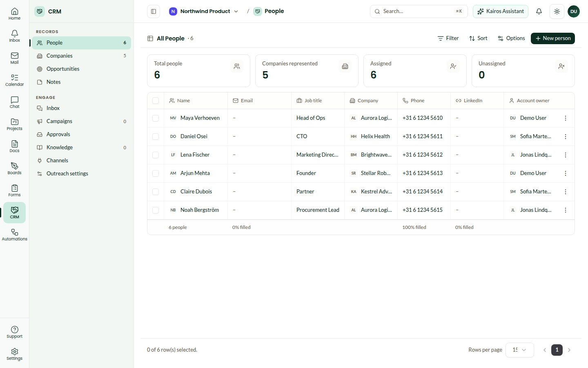Toggle light/dark theme sun icon
This screenshot has width=588, height=368.
point(557,11)
